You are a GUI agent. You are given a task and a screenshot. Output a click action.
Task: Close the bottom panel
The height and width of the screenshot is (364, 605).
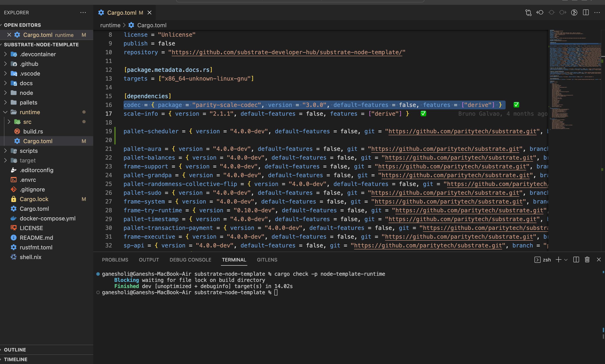pyautogui.click(x=599, y=260)
